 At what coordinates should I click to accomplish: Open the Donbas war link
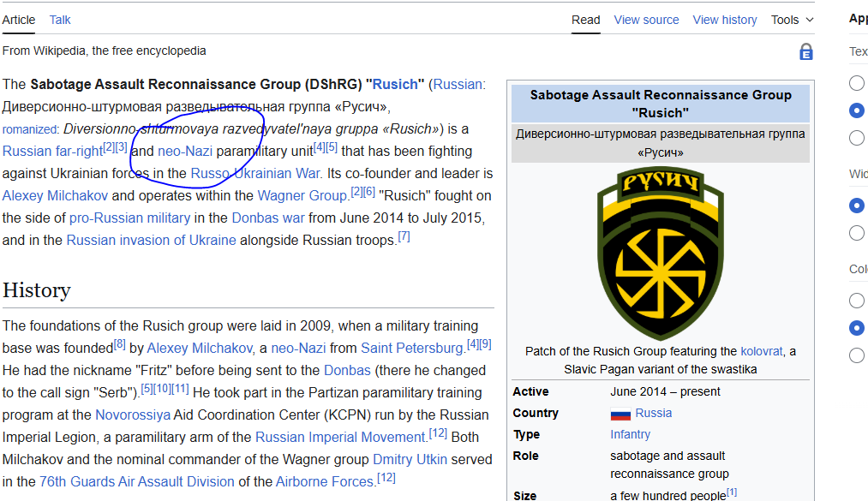click(268, 218)
